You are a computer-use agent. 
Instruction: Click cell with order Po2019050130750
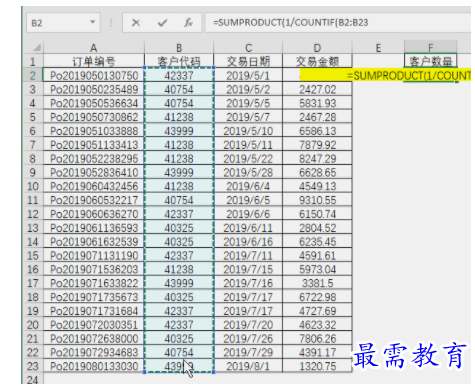point(94,75)
